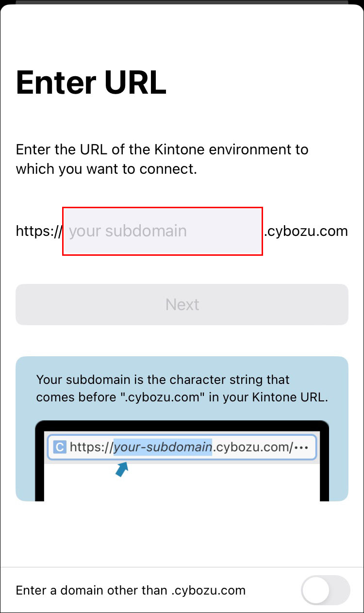Tap the Next button
Image resolution: width=364 pixels, height=613 pixels.
pyautogui.click(x=182, y=304)
